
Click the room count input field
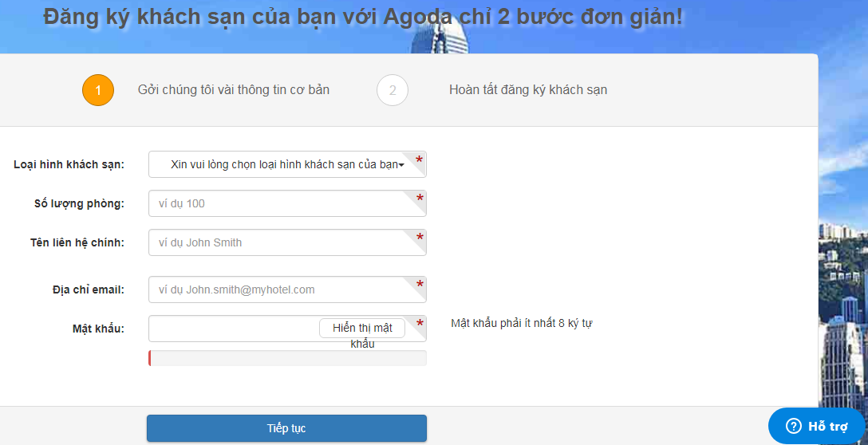click(287, 203)
